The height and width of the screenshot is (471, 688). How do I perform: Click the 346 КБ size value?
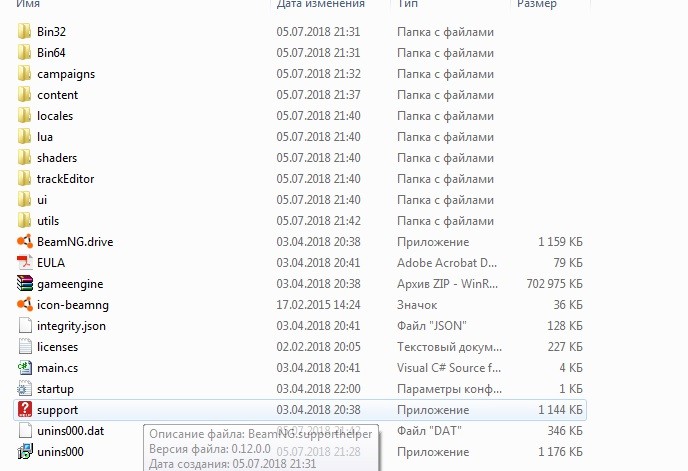tap(565, 431)
